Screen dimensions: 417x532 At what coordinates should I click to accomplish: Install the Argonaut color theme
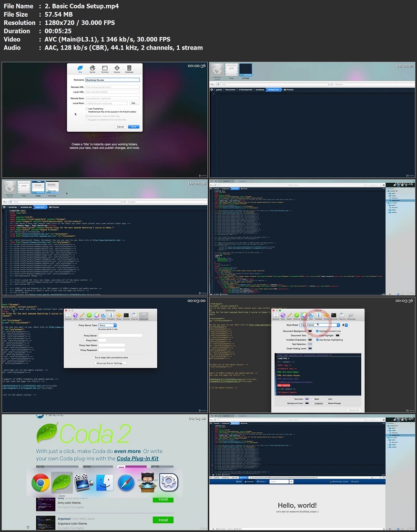coord(163,520)
